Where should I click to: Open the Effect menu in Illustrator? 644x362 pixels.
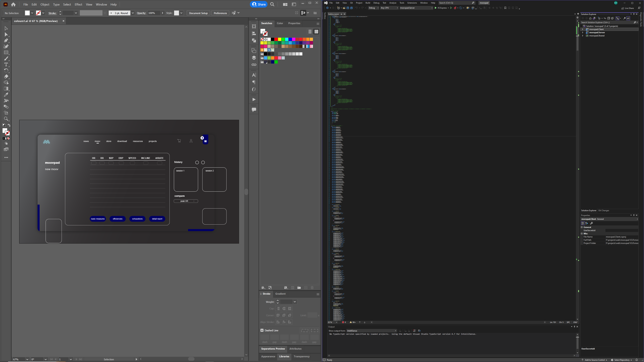(78, 5)
